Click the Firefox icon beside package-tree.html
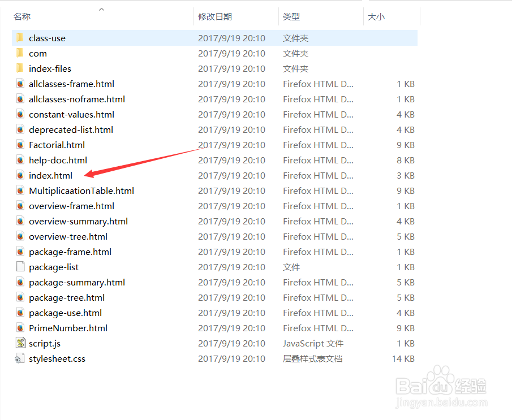Screen dimensions: 516x420 (20, 297)
